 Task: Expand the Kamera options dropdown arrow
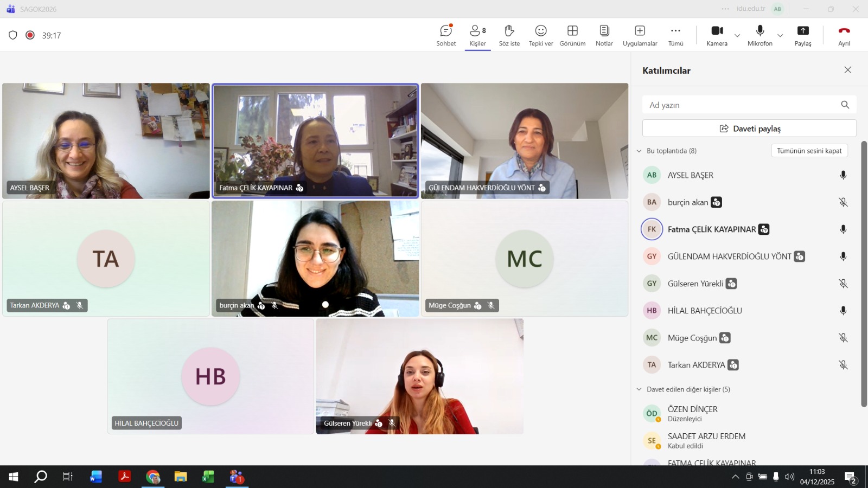coord(737,36)
